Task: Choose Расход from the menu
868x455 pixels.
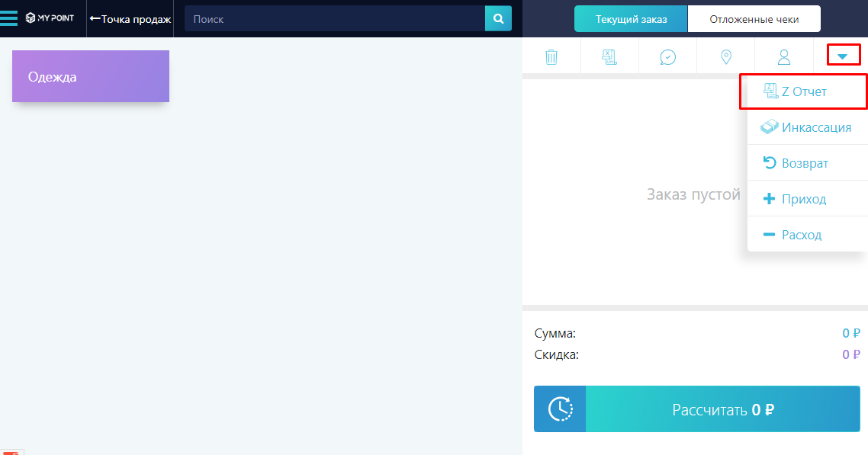Action: (808, 235)
